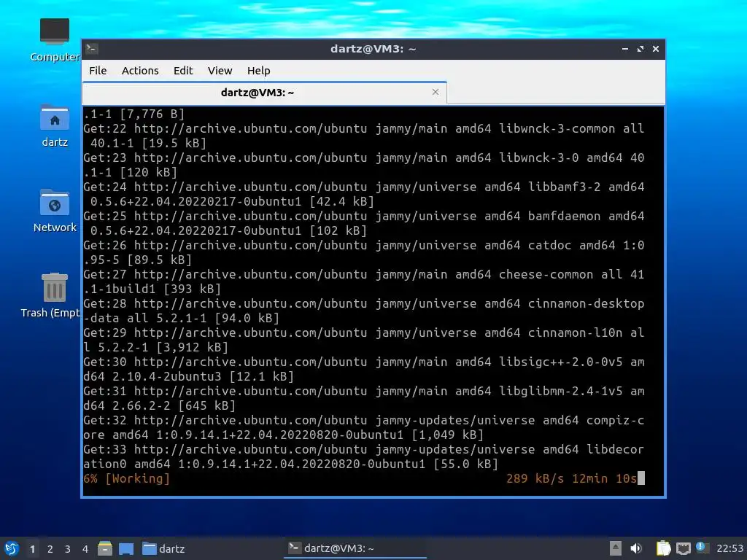
Task: Open the Actions menu
Action: (x=140, y=71)
